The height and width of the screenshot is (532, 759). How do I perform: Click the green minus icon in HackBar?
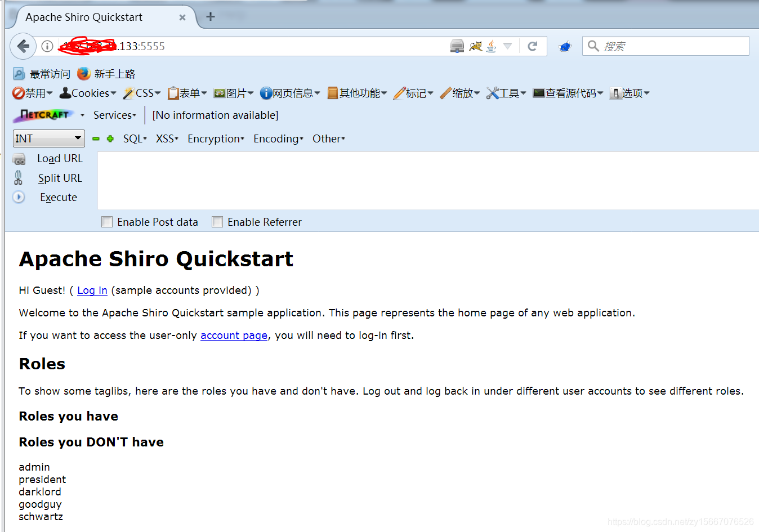pyautogui.click(x=96, y=139)
